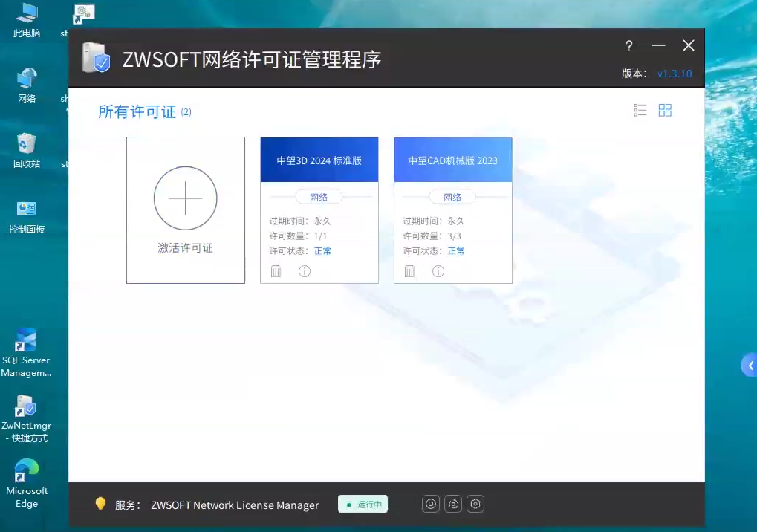Click ZWSOFT Network License Manager service name
The width and height of the screenshot is (757, 532).
235,505
